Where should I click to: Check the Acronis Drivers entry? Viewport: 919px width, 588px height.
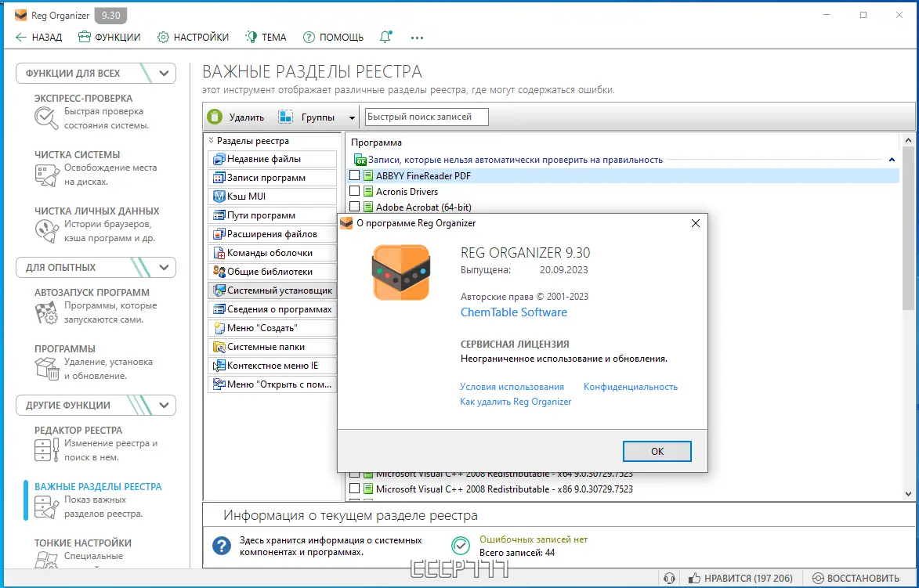point(355,191)
